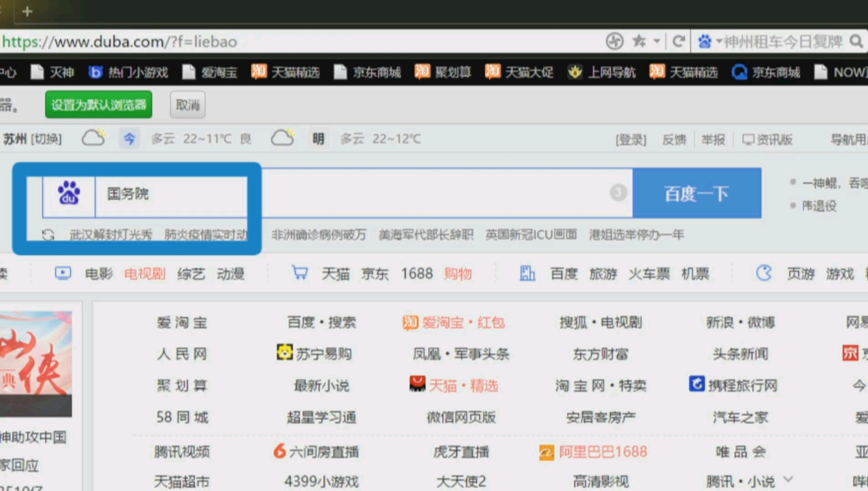Open the 侠 promotional thumbnail on the left
The image size is (868, 491).
36,363
